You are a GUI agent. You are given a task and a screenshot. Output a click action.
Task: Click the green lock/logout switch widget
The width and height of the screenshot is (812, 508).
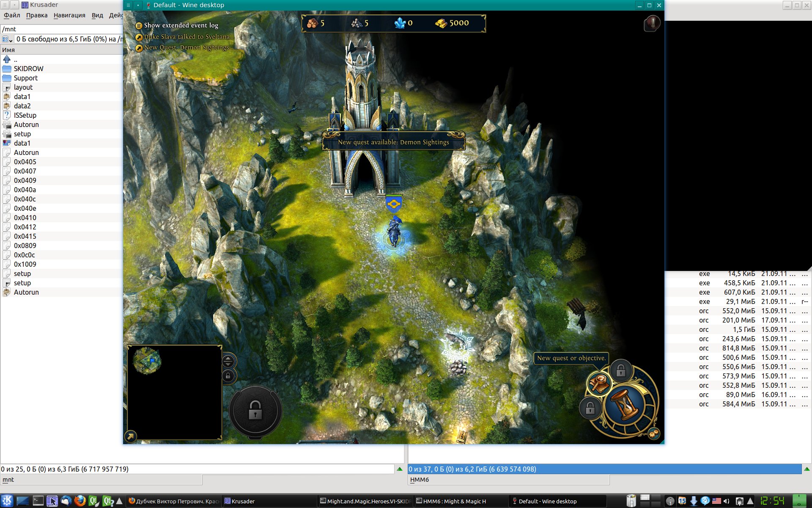799,501
